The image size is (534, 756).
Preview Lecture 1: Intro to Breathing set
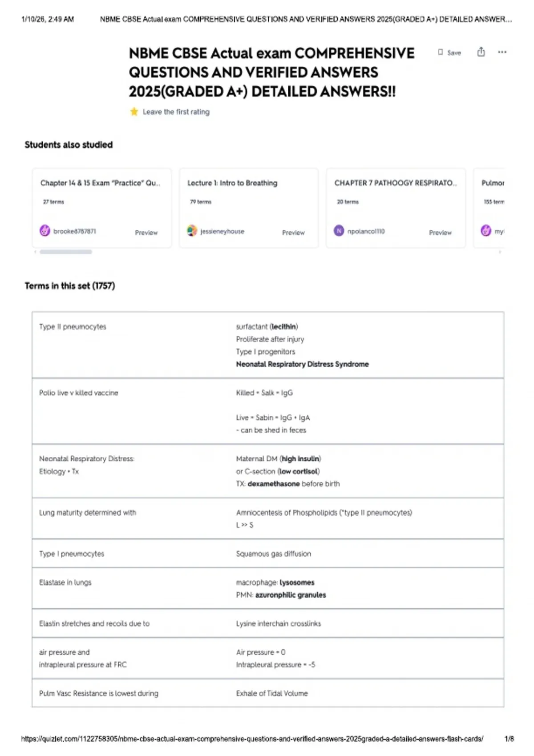pos(293,233)
